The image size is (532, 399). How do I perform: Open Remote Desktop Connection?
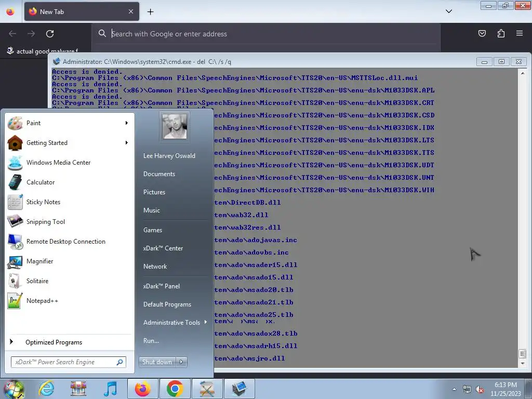[x=70, y=241]
